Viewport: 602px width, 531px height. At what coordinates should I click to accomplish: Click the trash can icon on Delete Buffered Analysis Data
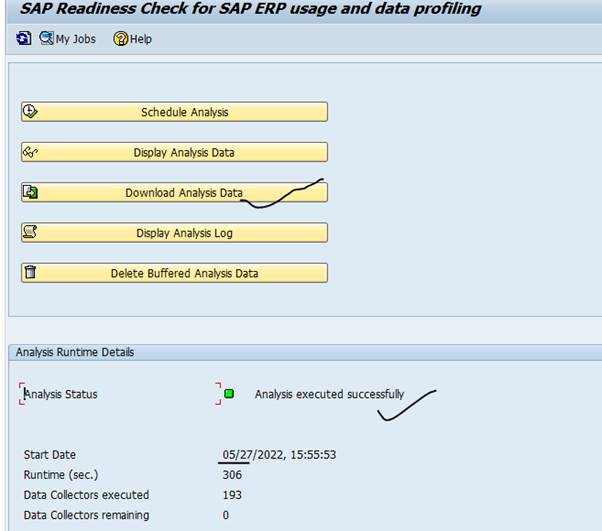pyautogui.click(x=30, y=272)
